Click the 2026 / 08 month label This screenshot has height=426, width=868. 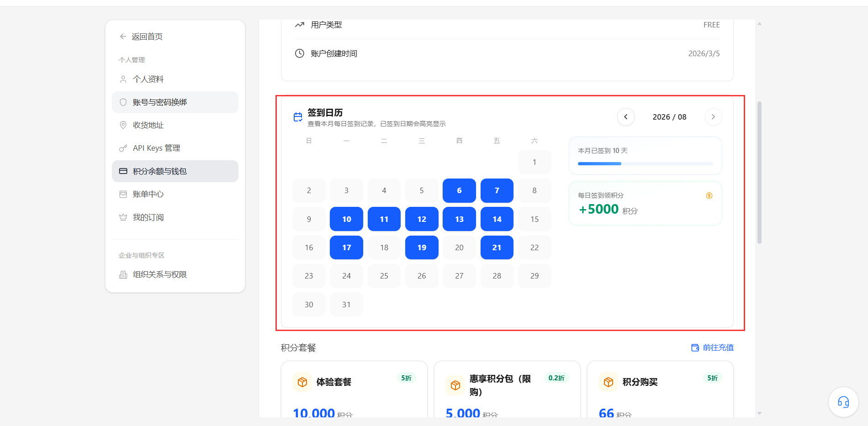click(670, 117)
